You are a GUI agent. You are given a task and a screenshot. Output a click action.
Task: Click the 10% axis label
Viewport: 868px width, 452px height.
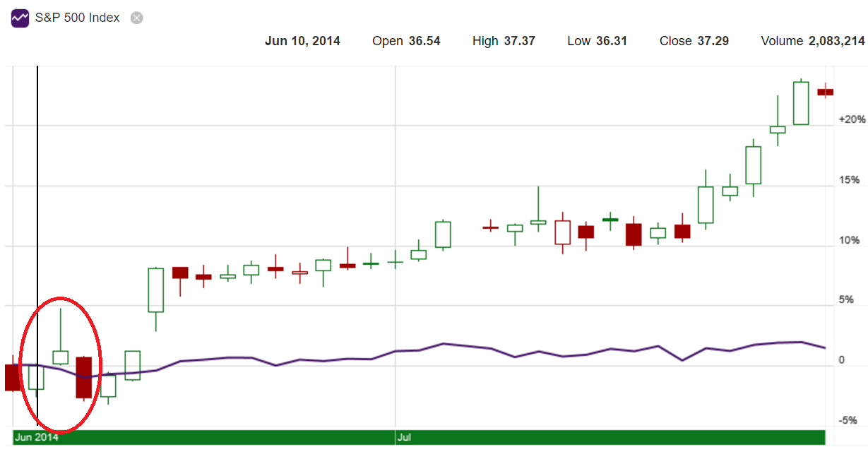point(850,240)
